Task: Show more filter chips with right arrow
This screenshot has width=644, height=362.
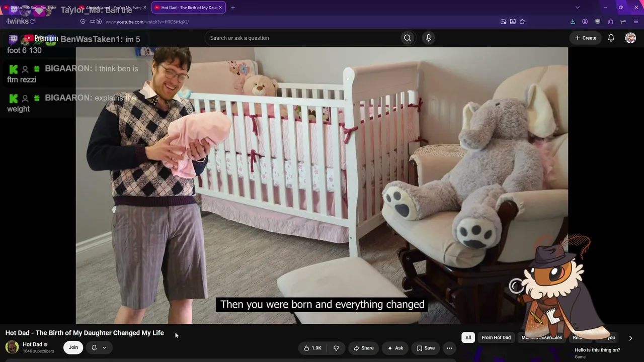Action: tap(630, 338)
